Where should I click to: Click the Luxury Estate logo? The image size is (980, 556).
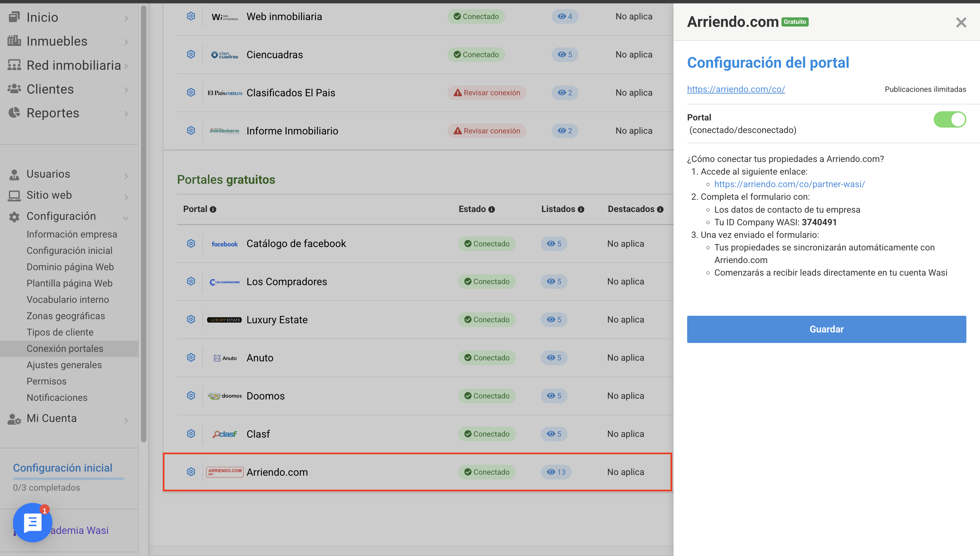click(224, 320)
